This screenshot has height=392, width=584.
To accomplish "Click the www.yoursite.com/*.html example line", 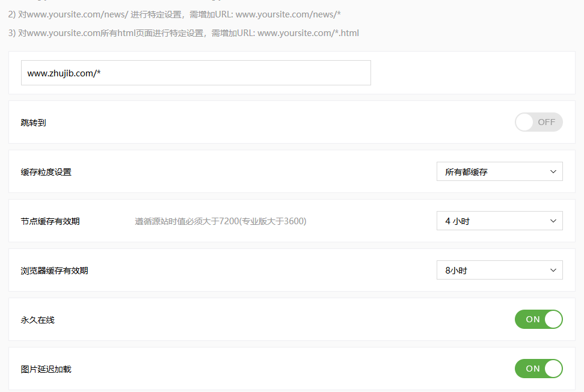I will coord(183,33).
